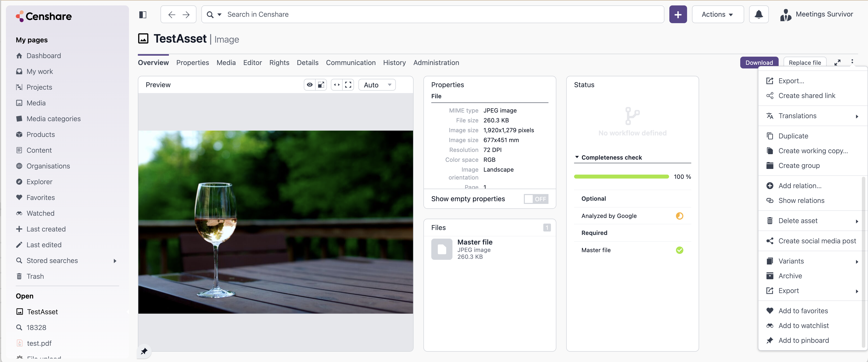Click the three-dot more options icon
Image resolution: width=868 pixels, height=362 pixels.
pos(852,62)
